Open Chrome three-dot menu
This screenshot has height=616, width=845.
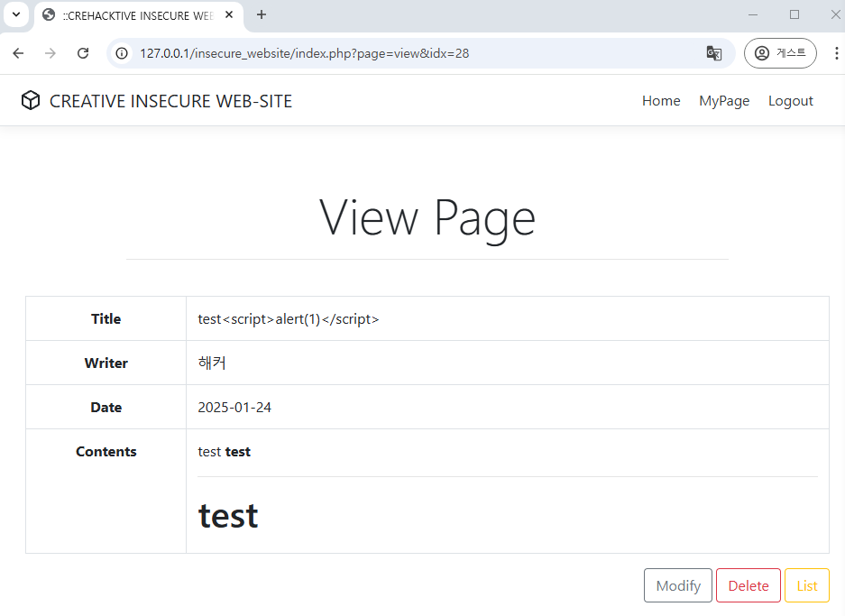[836, 53]
